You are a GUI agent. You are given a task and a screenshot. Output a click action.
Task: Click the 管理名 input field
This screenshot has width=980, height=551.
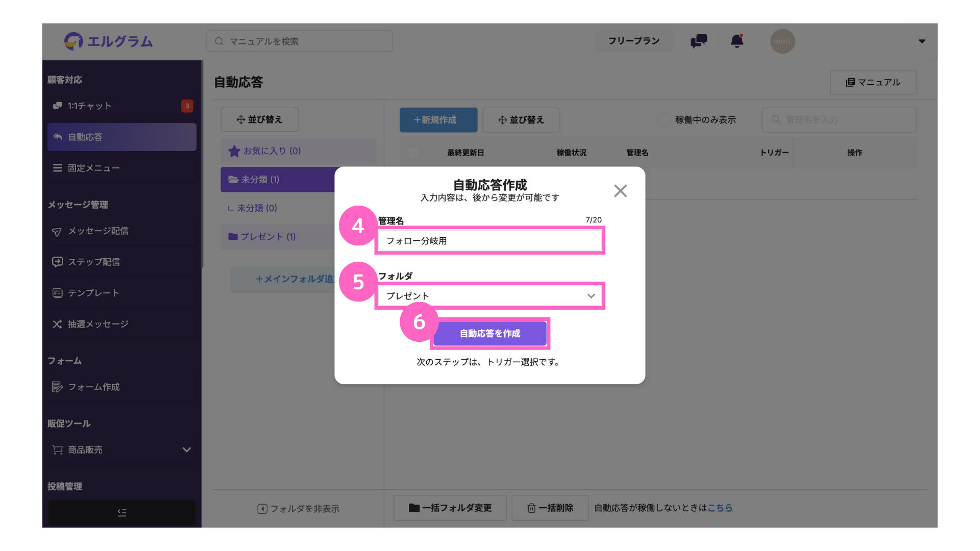point(490,240)
